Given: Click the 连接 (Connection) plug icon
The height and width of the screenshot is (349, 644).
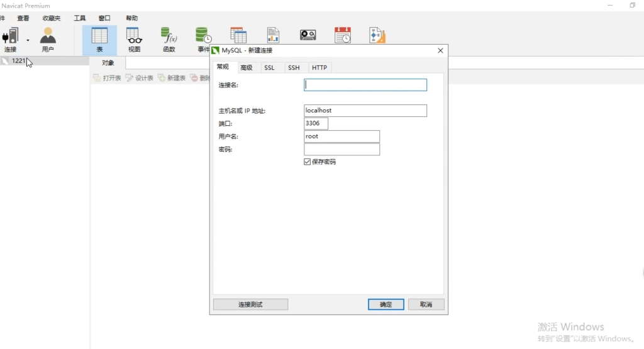Looking at the screenshot, I should point(11,36).
